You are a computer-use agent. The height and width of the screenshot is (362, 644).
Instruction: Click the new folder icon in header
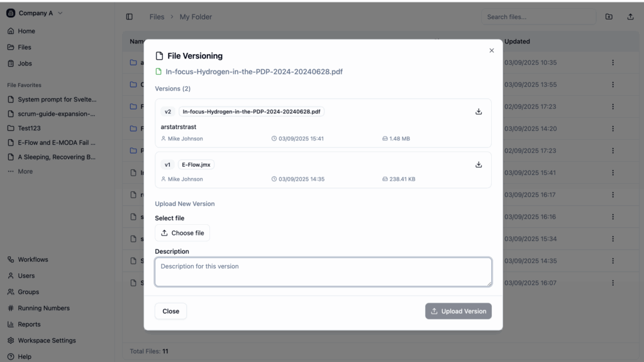pyautogui.click(x=609, y=17)
